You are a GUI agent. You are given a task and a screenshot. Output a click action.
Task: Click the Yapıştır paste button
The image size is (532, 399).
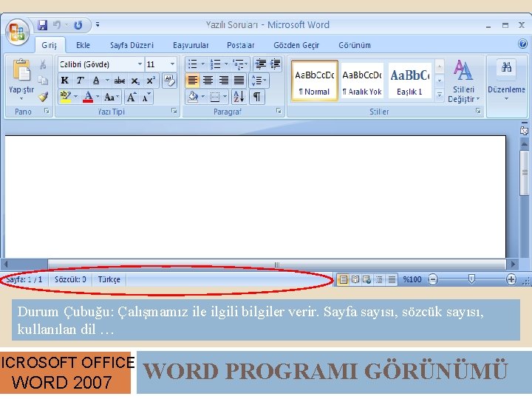coord(21,79)
